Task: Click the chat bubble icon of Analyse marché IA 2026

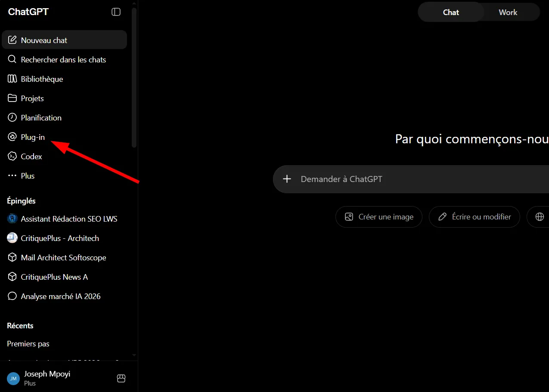Action: 12,296
